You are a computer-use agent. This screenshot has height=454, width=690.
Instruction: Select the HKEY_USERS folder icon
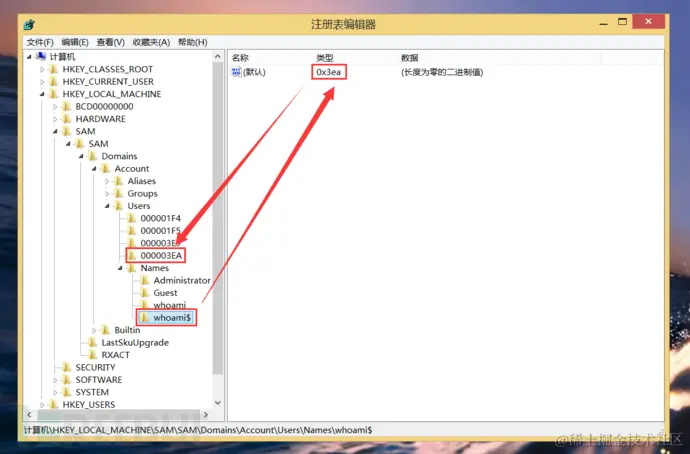coord(54,404)
